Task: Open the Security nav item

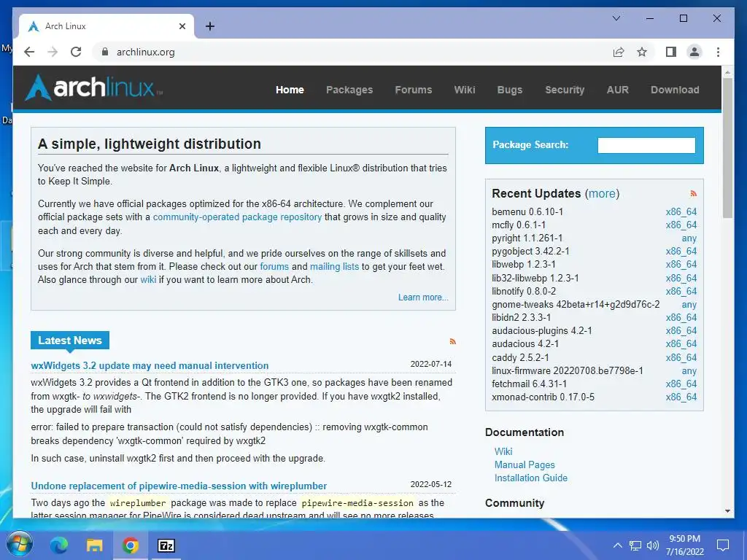Action: click(565, 90)
